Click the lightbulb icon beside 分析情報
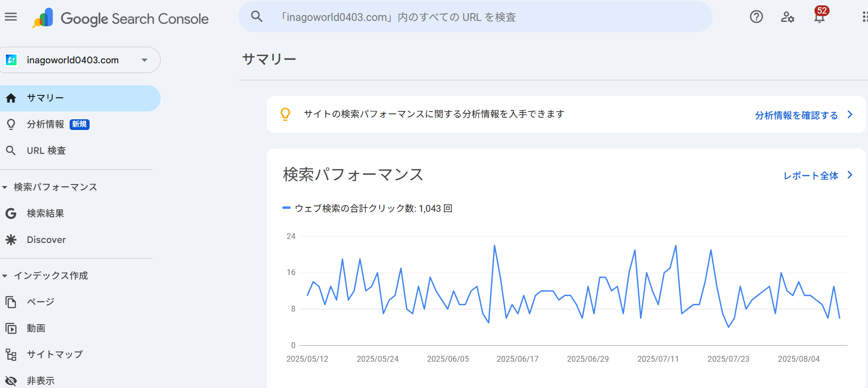This screenshot has width=868, height=388. (11, 125)
